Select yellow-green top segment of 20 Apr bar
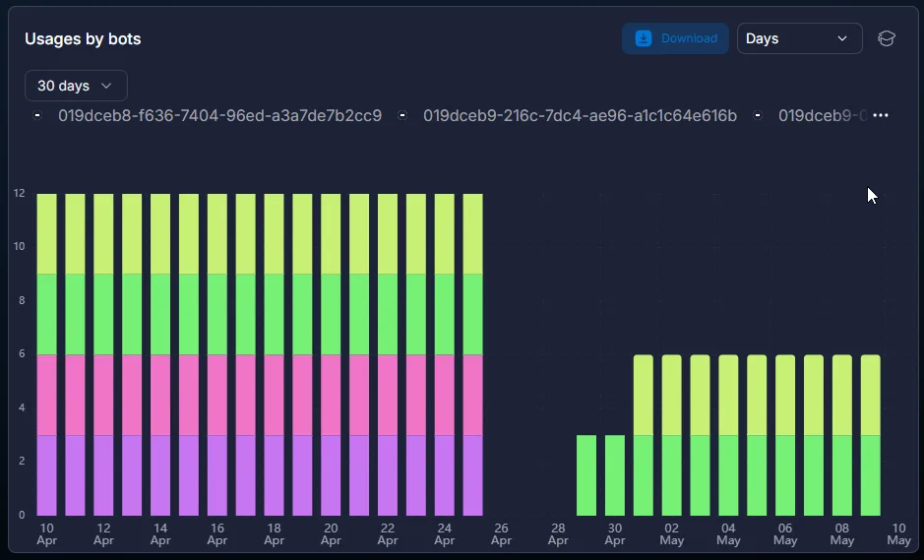Image resolution: width=924 pixels, height=560 pixels. (331, 234)
